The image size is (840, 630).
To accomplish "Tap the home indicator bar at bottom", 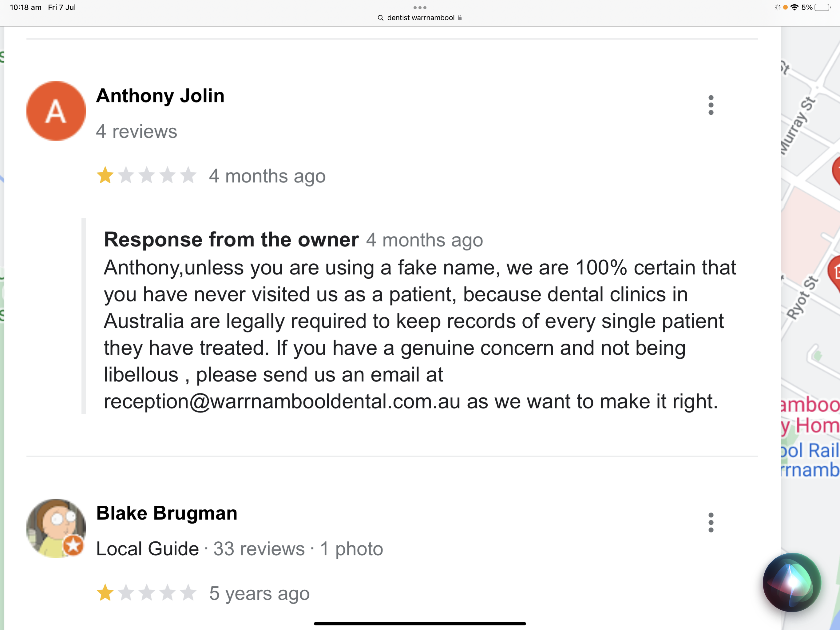I will pos(420,624).
